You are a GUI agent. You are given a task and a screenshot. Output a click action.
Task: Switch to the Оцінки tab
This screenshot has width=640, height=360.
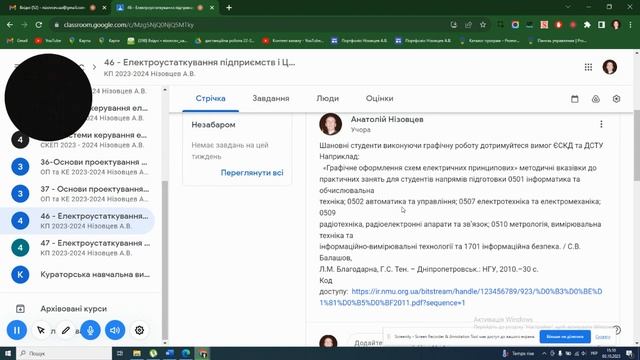pyautogui.click(x=380, y=98)
